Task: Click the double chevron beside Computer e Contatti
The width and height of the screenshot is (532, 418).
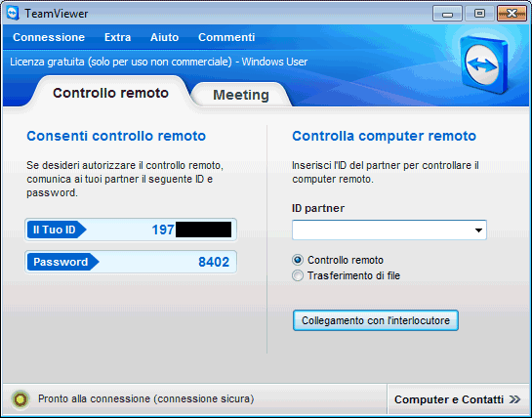Action: pos(514,399)
